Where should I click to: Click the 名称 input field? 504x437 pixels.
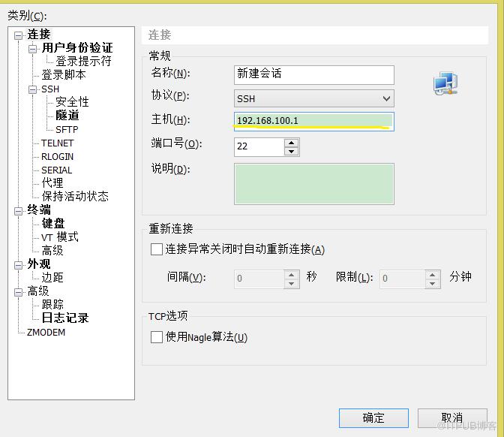[314, 74]
